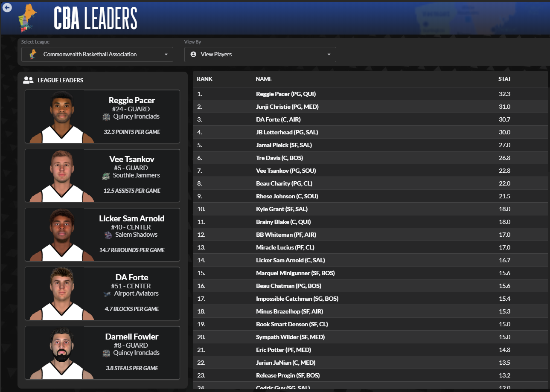Image resolution: width=550 pixels, height=392 pixels.
Task: Click the Salem Shadows team logo
Action: click(x=108, y=235)
